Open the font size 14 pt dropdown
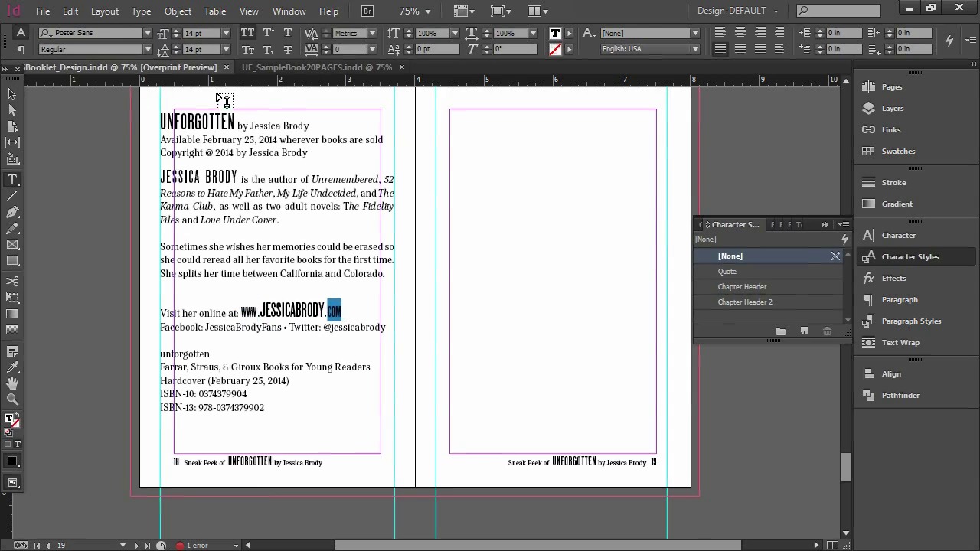The image size is (980, 551). coord(226,34)
